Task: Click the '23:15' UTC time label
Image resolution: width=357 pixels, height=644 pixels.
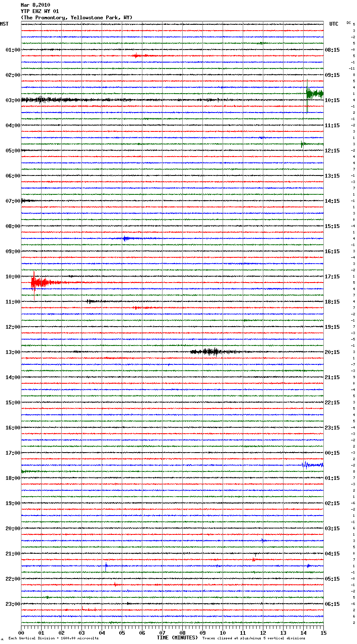Action: (x=332, y=428)
